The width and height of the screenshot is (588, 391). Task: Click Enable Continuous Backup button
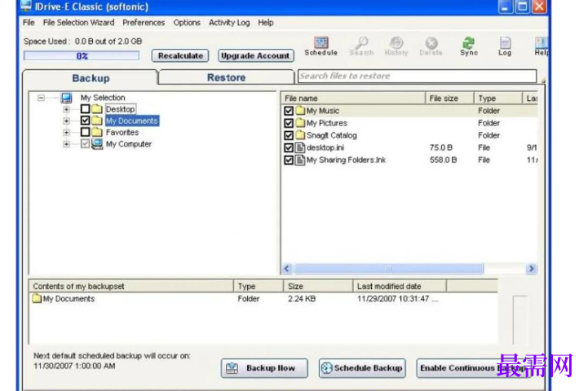(473, 368)
